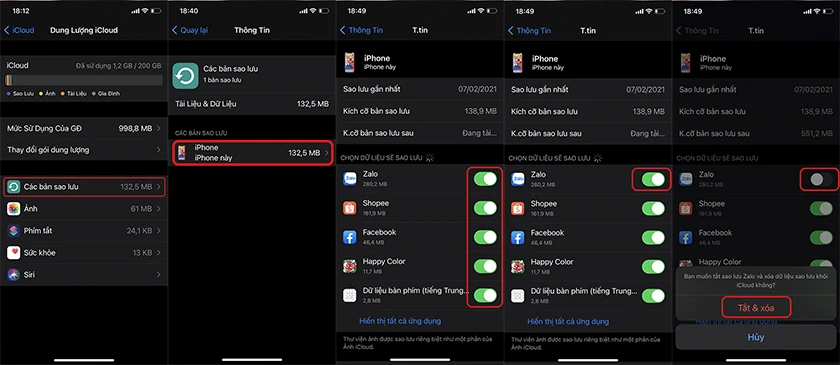840x365 pixels.
Task: Tap the iPhone device icon on the third phone screen
Action: click(350, 62)
